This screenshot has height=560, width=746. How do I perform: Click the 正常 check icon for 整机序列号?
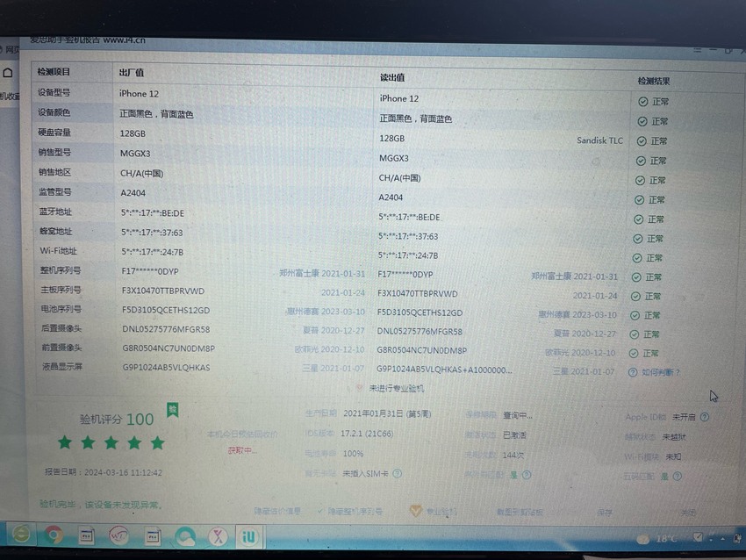pos(636,277)
